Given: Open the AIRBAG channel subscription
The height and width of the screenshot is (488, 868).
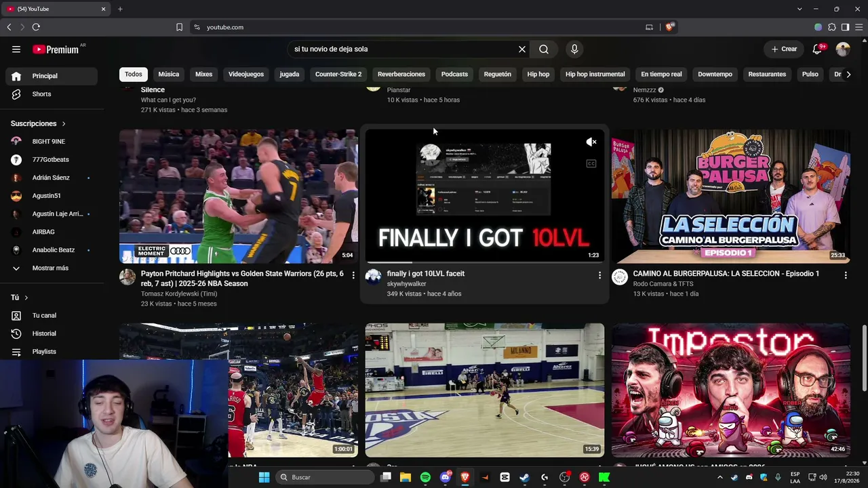Looking at the screenshot, I should click(x=52, y=232).
